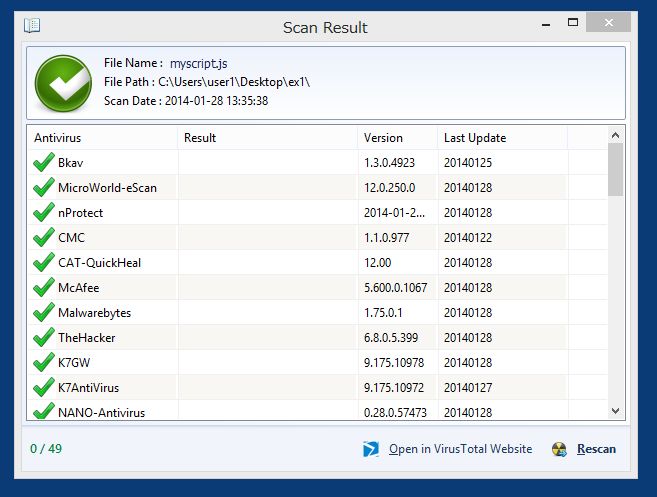
Task: Select the K7AntiVirus row name
Action: pyautogui.click(x=88, y=388)
